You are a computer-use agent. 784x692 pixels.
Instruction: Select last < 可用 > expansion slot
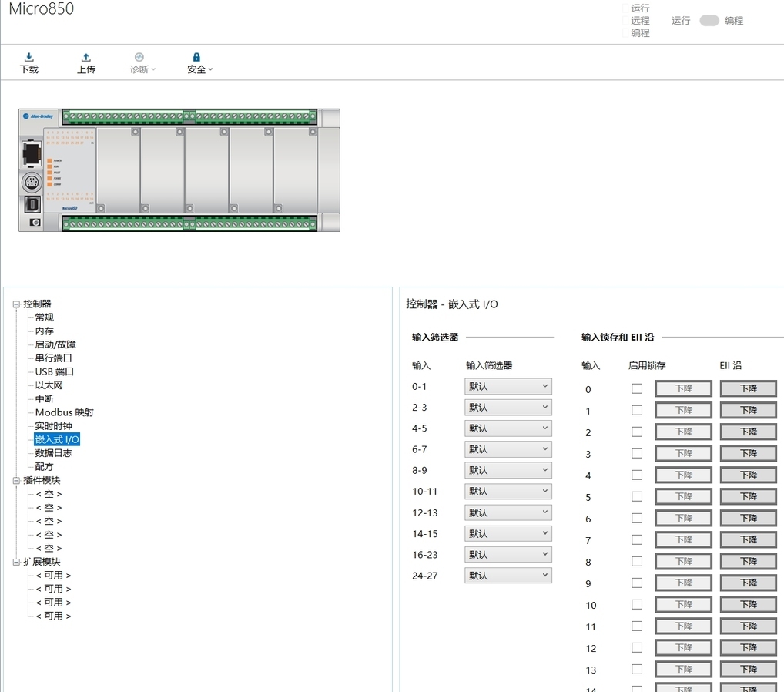click(53, 616)
